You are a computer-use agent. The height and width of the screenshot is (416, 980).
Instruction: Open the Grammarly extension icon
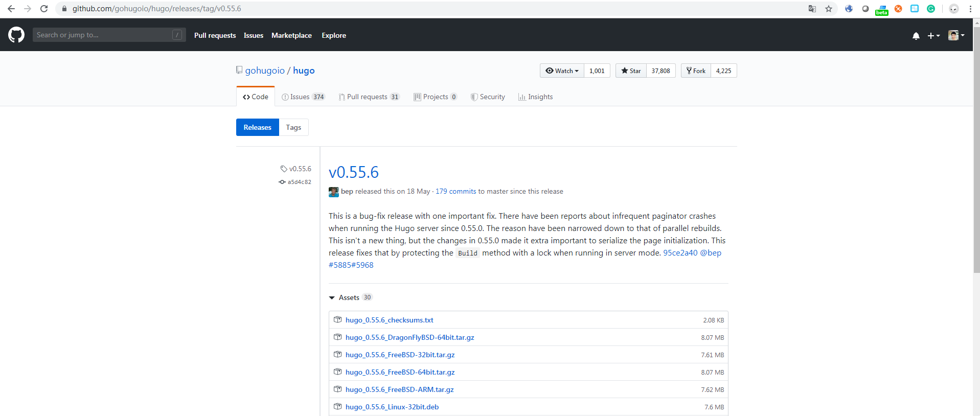coord(931,9)
